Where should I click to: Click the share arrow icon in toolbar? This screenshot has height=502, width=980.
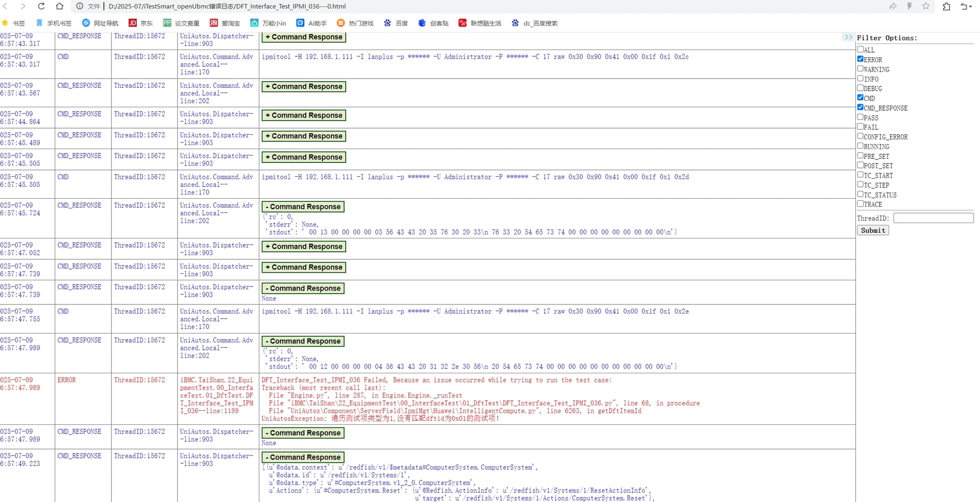(893, 6)
